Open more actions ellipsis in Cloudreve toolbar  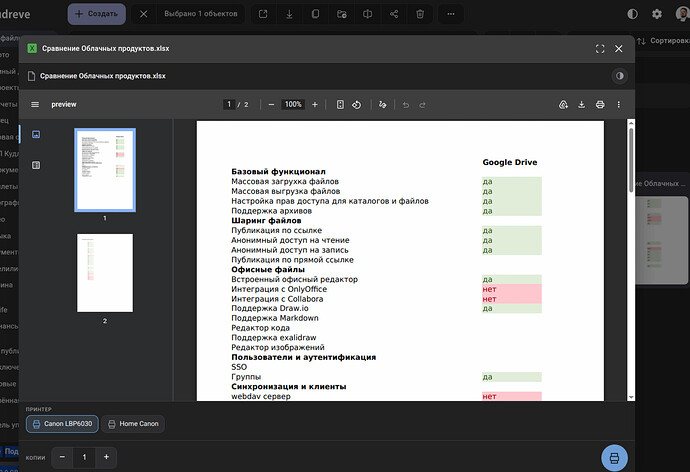(x=451, y=14)
